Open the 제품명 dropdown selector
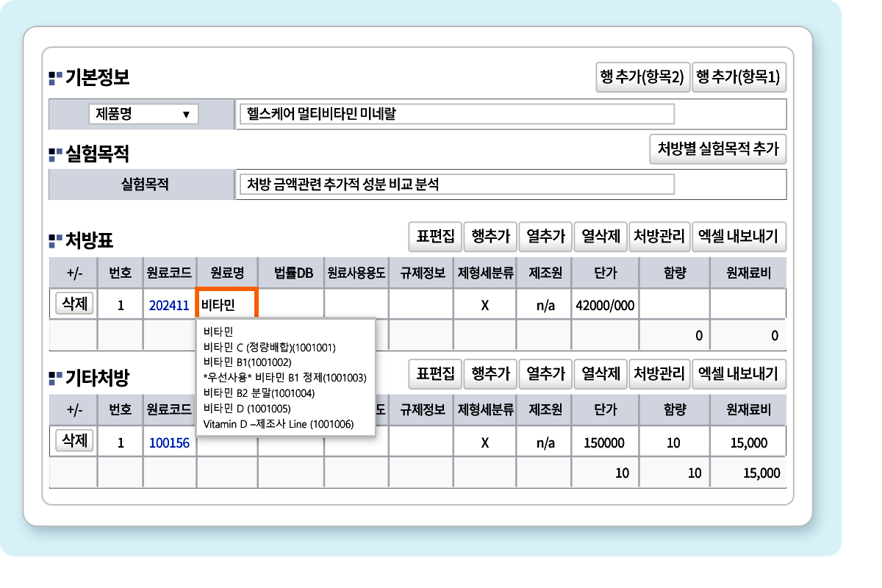The image size is (882, 588). (143, 114)
